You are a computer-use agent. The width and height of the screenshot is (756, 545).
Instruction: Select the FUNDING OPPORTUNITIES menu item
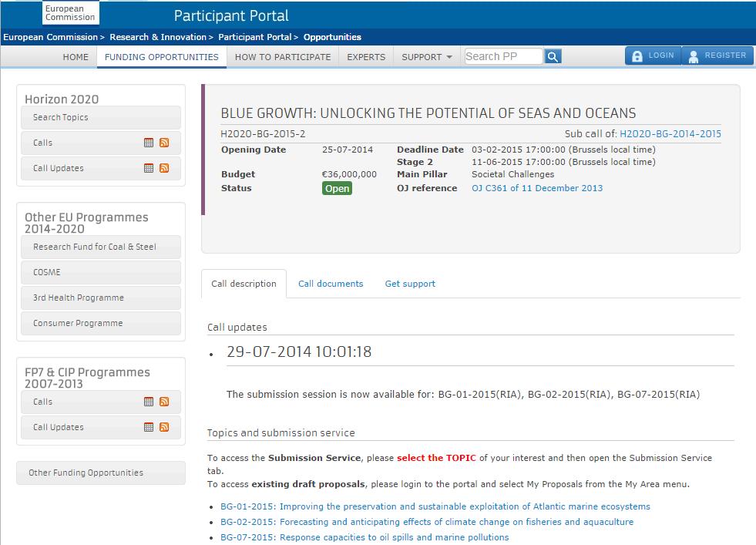click(x=162, y=57)
